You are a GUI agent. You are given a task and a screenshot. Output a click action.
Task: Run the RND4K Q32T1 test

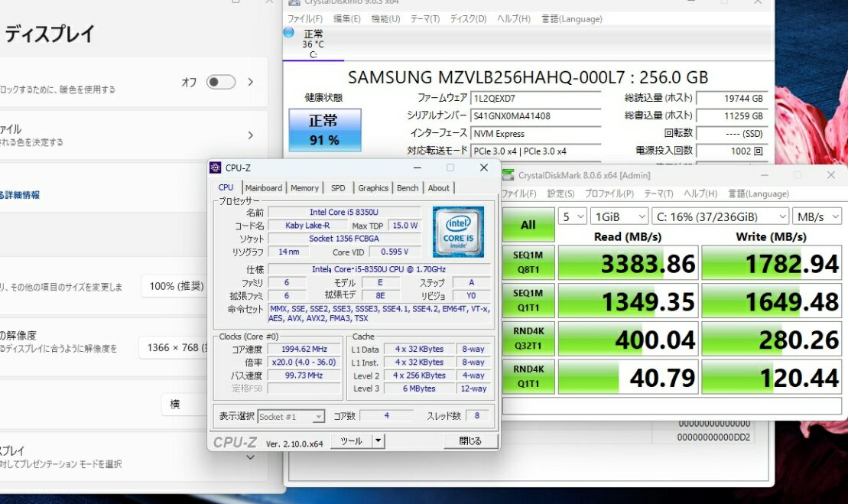pos(528,338)
